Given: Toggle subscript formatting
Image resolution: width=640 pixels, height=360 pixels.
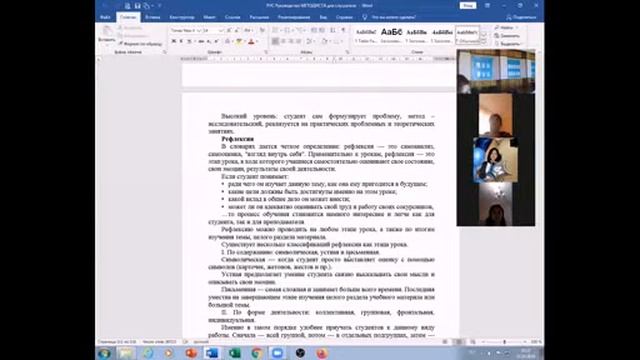Looking at the screenshot, I should (x=209, y=41).
